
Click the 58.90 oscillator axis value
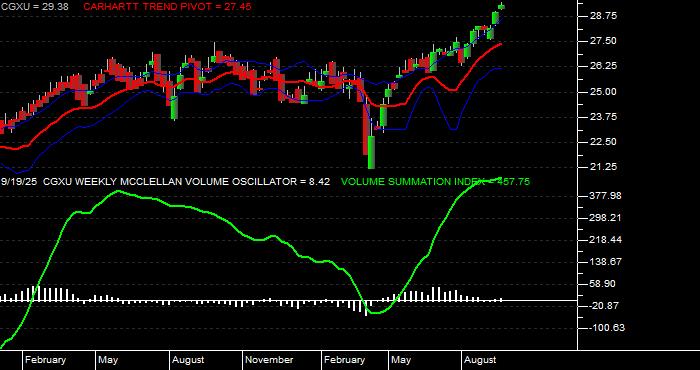click(603, 284)
